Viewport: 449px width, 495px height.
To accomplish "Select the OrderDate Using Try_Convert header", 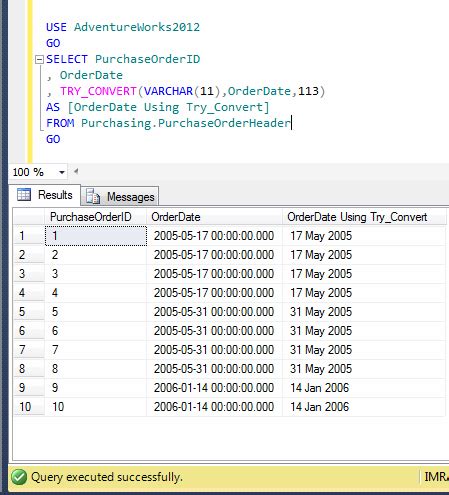I will coord(364,217).
